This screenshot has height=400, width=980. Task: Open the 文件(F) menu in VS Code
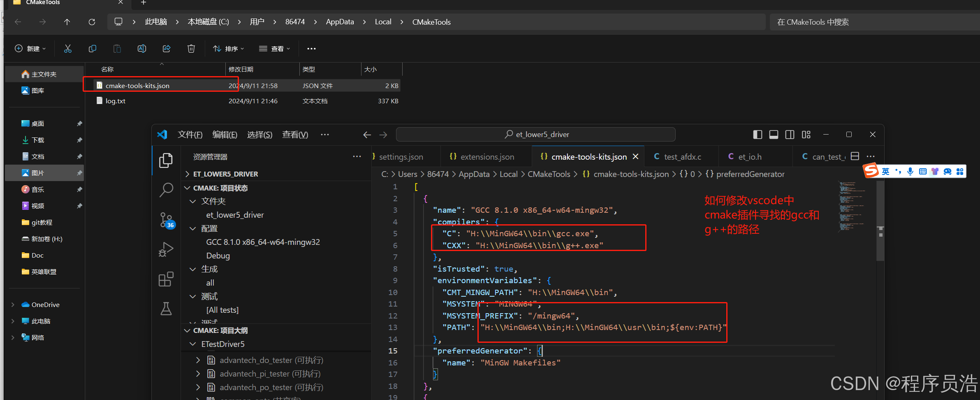190,134
